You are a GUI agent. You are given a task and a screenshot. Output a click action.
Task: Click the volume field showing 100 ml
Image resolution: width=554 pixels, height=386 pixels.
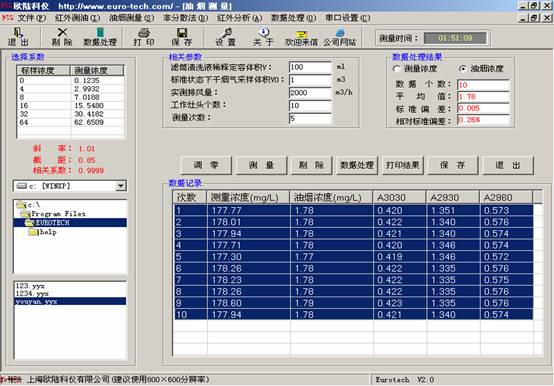(310, 67)
